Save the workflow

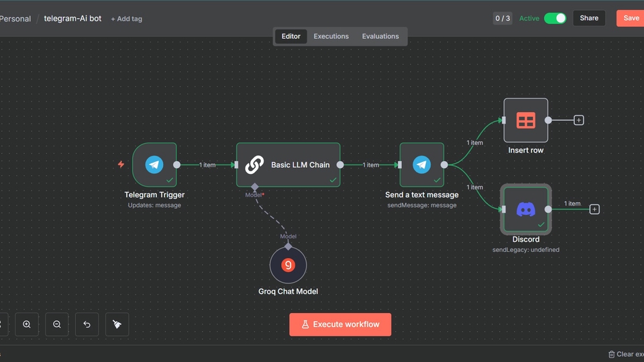[x=631, y=18]
